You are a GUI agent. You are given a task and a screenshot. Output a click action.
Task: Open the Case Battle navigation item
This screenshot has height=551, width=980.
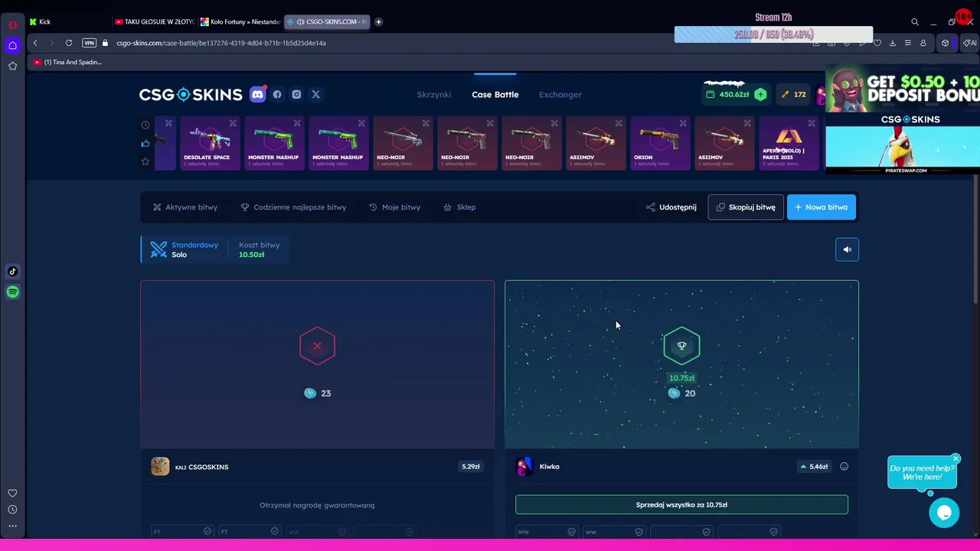coord(495,94)
